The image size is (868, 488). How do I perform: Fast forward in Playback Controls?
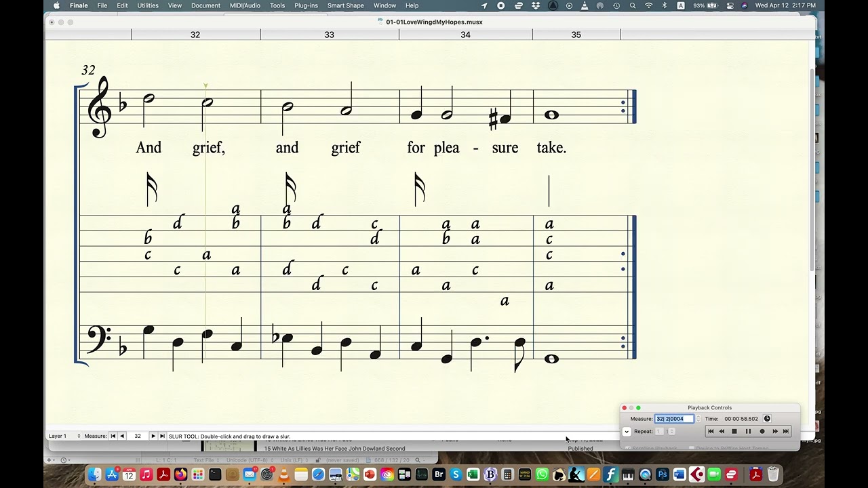tap(775, 431)
